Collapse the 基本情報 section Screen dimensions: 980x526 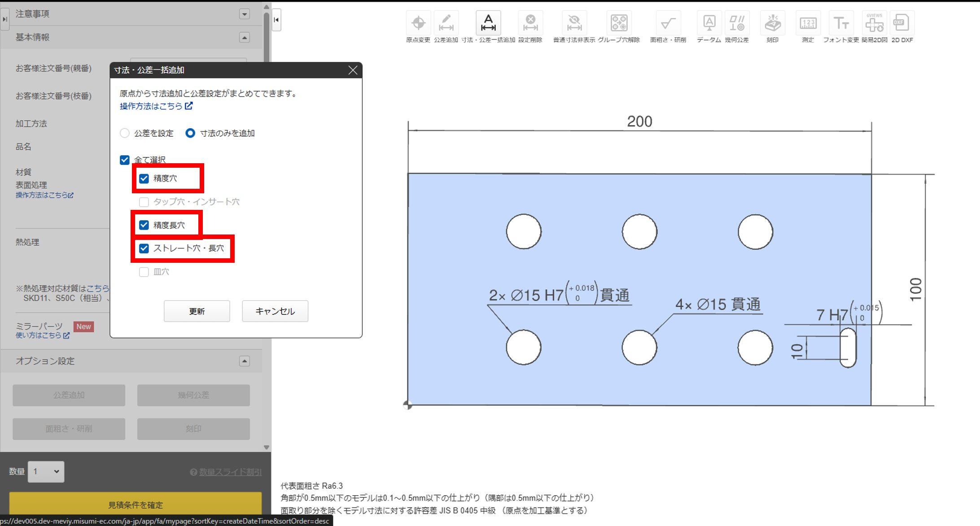pos(245,37)
